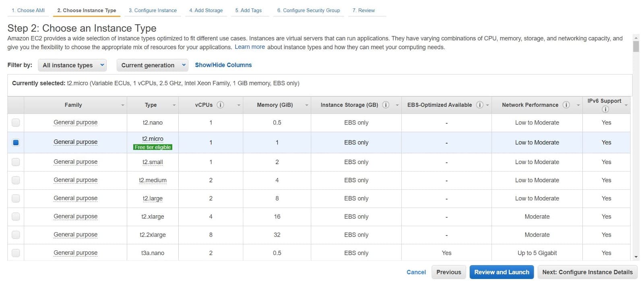Select the t2.small instance checkbox

16,162
